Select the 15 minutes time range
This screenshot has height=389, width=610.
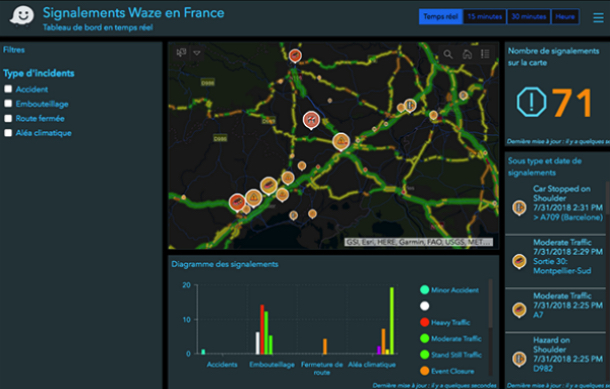[485, 16]
